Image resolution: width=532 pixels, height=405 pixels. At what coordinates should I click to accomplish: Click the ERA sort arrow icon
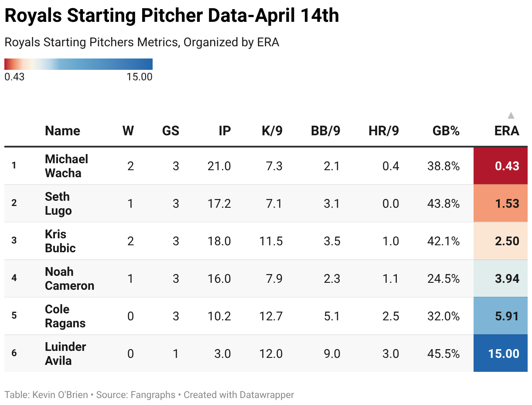[511, 116]
